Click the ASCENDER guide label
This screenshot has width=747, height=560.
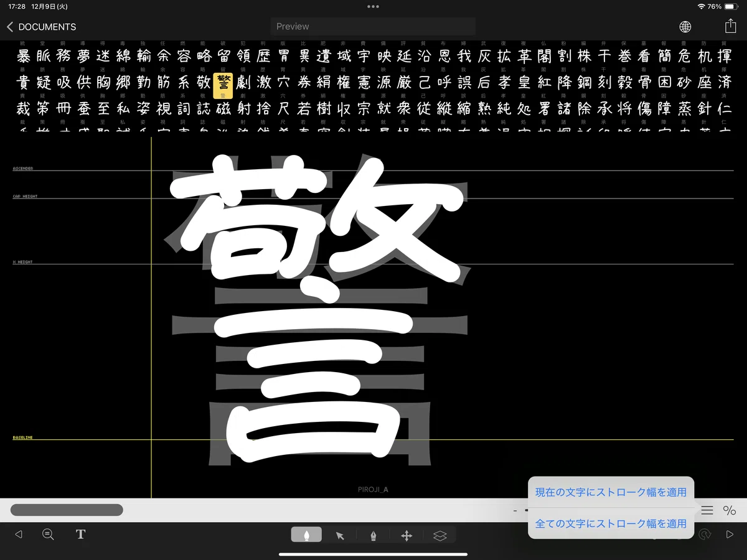[23, 169]
